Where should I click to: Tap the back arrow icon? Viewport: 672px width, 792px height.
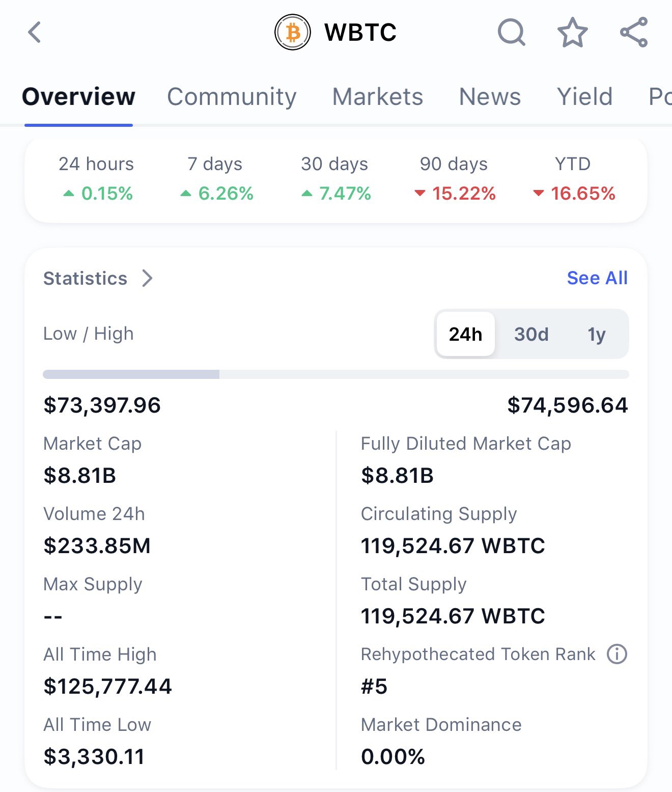point(35,33)
